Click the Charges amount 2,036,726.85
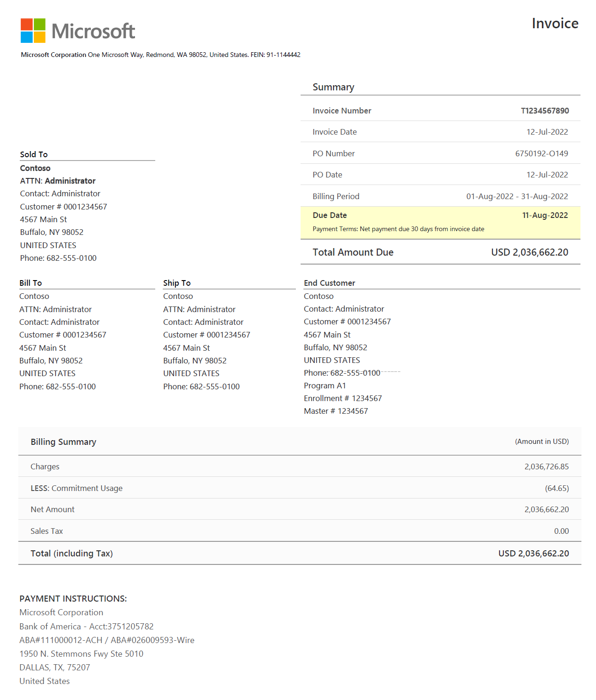 [x=546, y=467]
